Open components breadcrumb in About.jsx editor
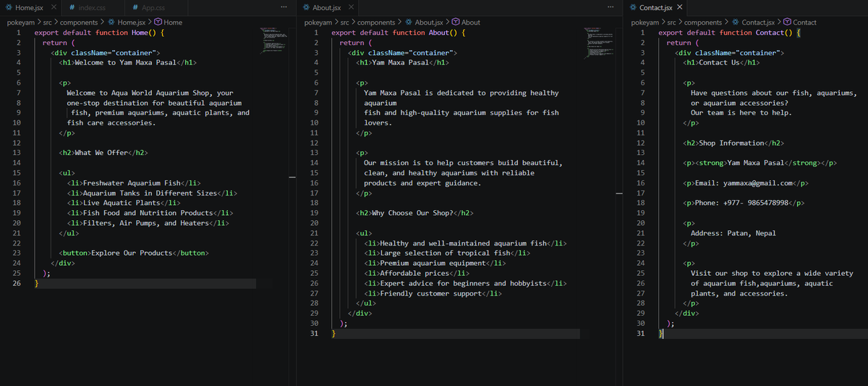 click(x=377, y=22)
